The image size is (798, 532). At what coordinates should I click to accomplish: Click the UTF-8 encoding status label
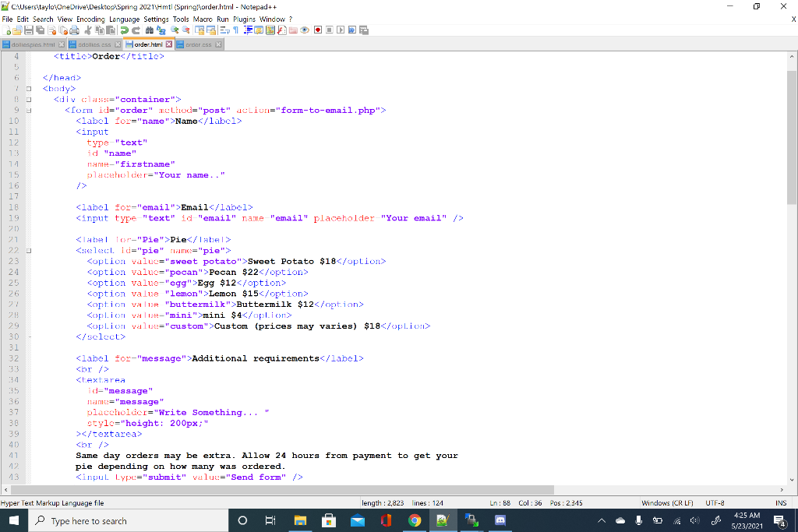[x=715, y=503]
